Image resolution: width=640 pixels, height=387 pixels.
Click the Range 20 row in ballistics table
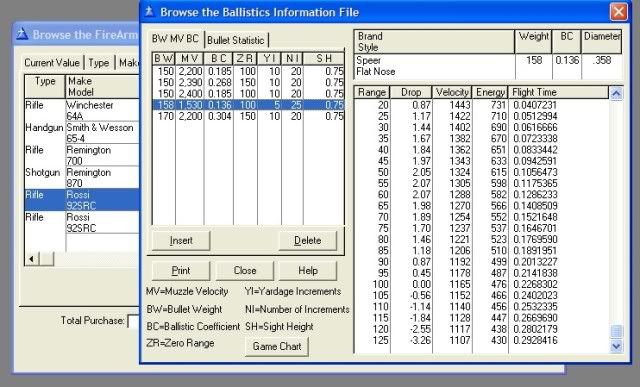tap(481, 105)
